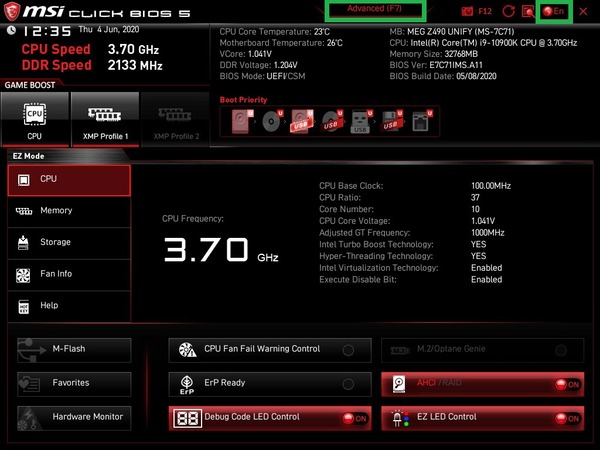The width and height of the screenshot is (600, 450).
Task: Click the Execute Disable Bit Enabled value
Action: click(x=487, y=280)
